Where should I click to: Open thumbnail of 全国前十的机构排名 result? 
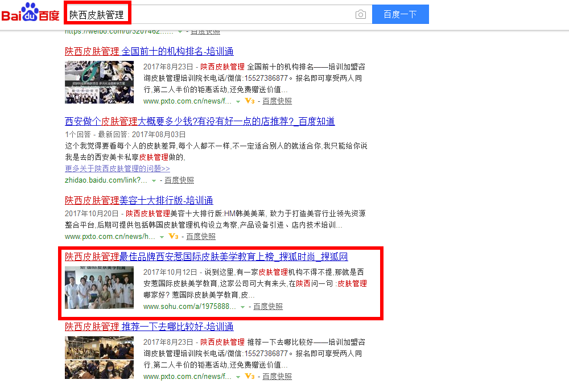click(99, 82)
